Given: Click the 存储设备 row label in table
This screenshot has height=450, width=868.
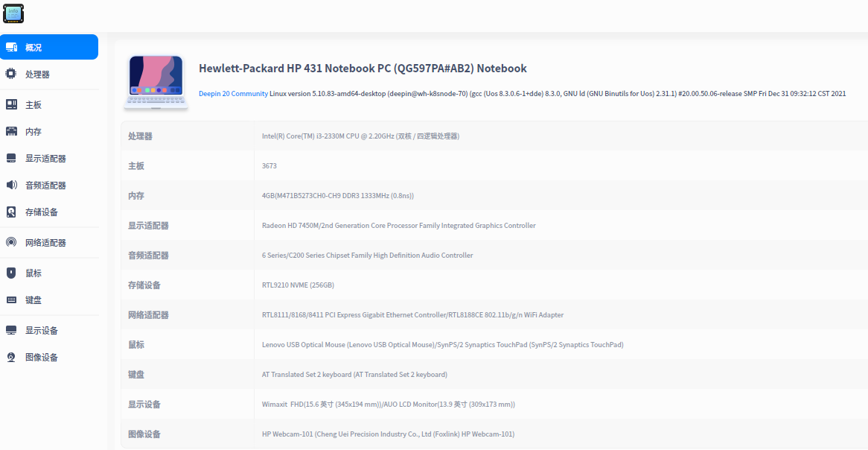Looking at the screenshot, I should point(144,285).
